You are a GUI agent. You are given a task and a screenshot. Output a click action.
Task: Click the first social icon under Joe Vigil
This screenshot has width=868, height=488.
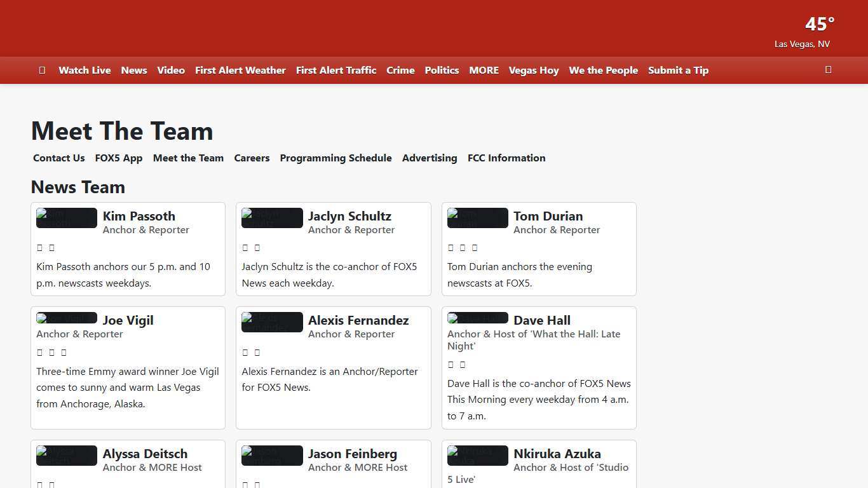pos(40,352)
